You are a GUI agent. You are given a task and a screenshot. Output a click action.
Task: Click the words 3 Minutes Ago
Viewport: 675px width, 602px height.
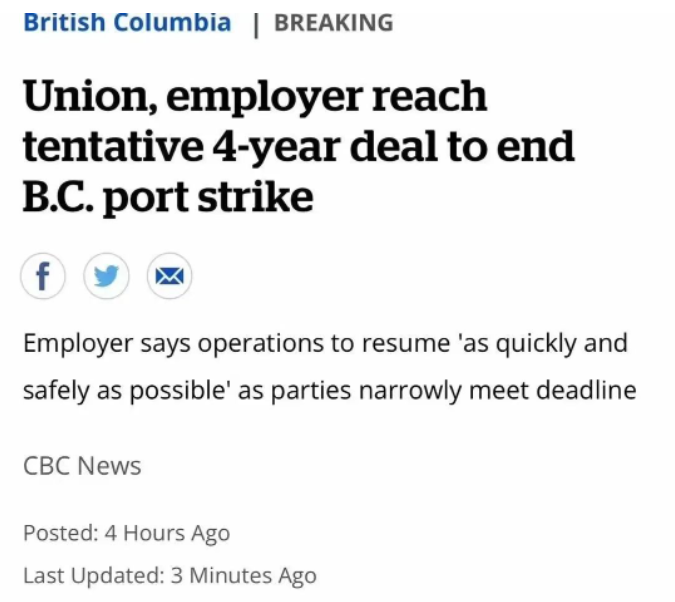tap(244, 576)
